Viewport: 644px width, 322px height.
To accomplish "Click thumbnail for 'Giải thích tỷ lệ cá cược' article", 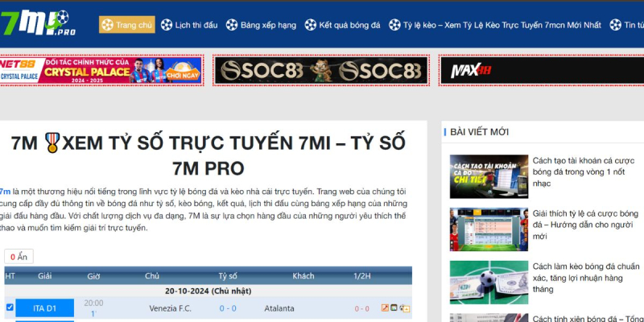I will pyautogui.click(x=489, y=229).
